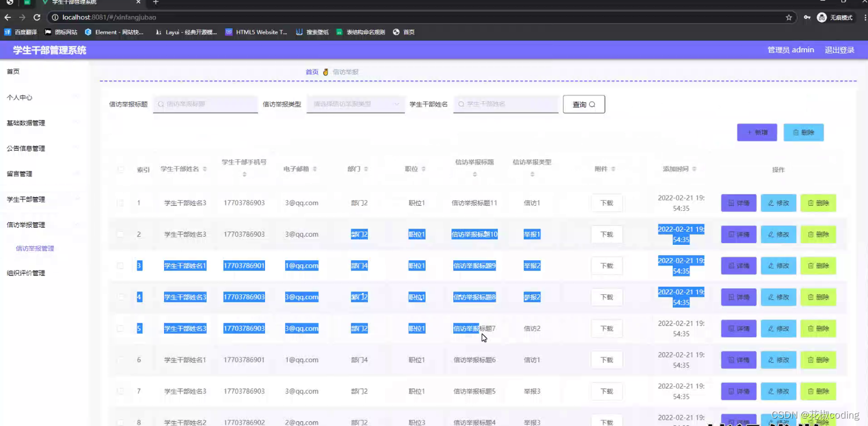Open the HTML5 Website T... bookmark
Image resolution: width=868 pixels, height=426 pixels.
(256, 32)
